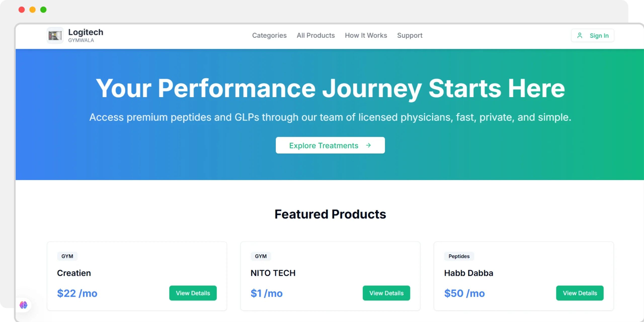Open the Categories menu
644x322 pixels.
pyautogui.click(x=269, y=35)
